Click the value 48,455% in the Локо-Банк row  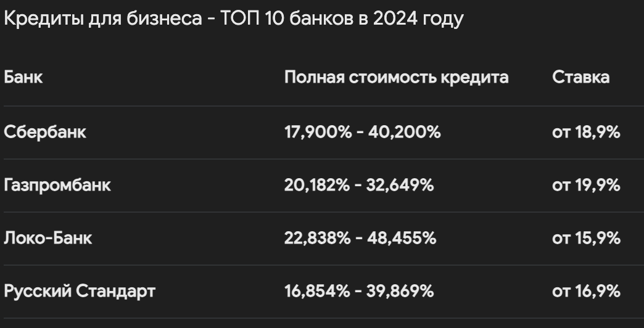click(x=402, y=239)
